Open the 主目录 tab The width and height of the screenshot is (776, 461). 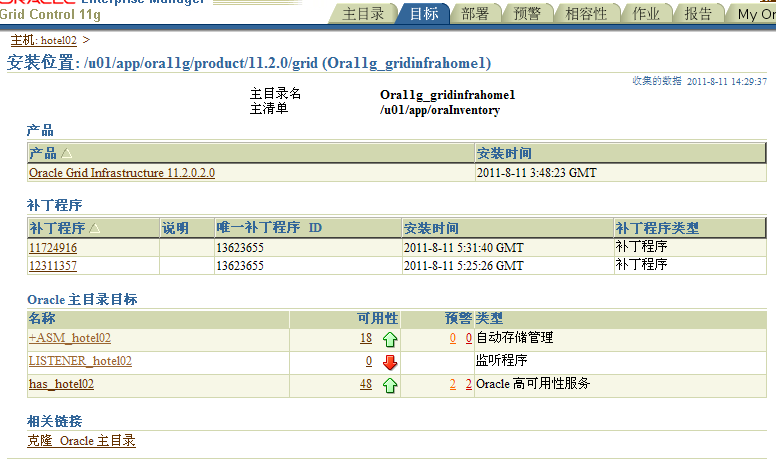pyautogui.click(x=363, y=13)
